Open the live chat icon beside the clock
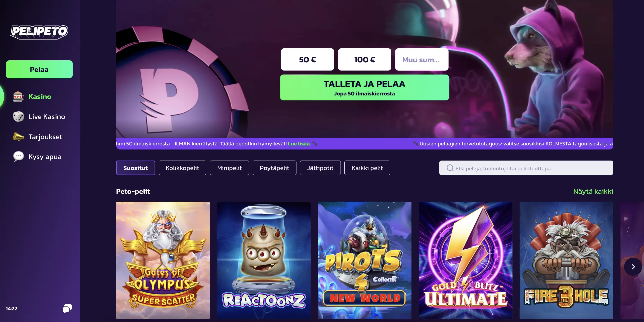 [x=67, y=308]
